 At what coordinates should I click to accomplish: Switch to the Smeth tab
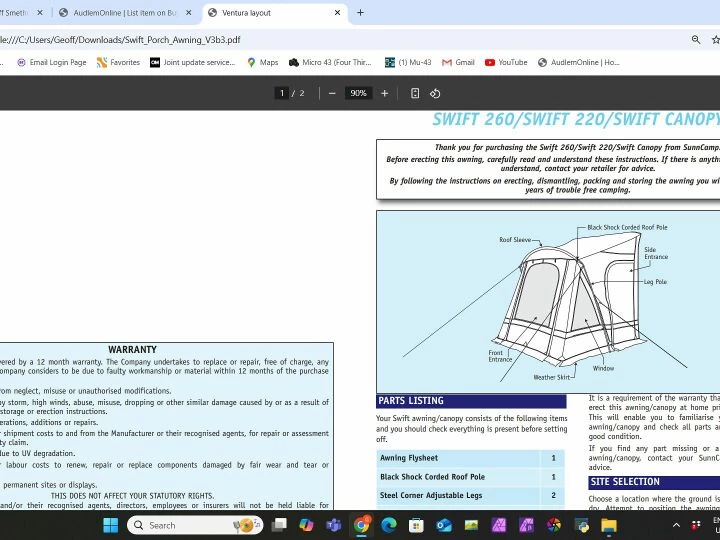[16, 13]
